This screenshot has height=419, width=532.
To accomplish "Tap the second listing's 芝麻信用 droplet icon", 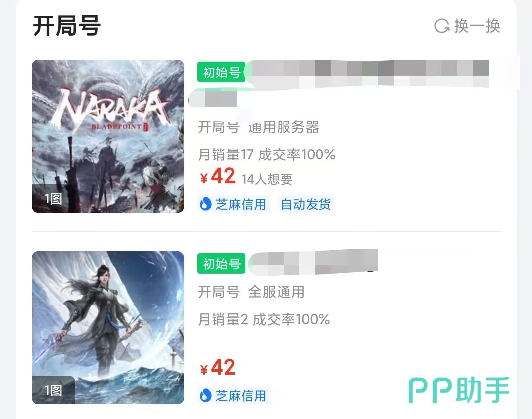I will 205,396.
